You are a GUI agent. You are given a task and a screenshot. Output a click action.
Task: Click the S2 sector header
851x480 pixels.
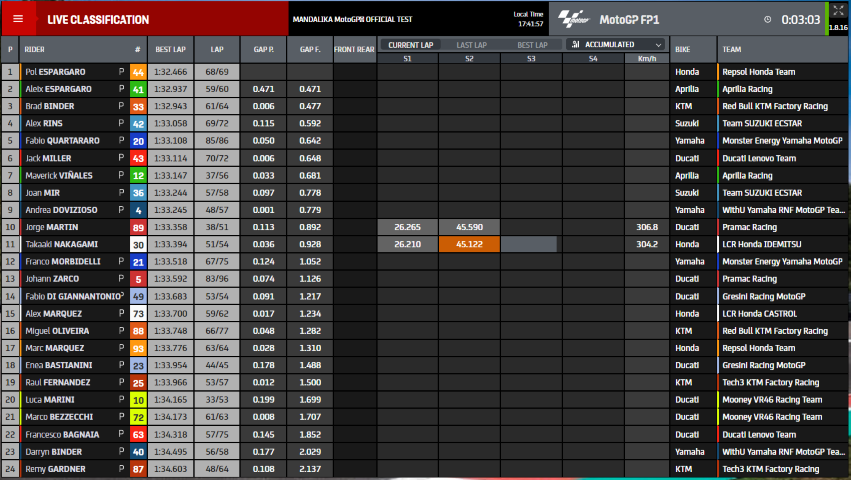point(469,59)
